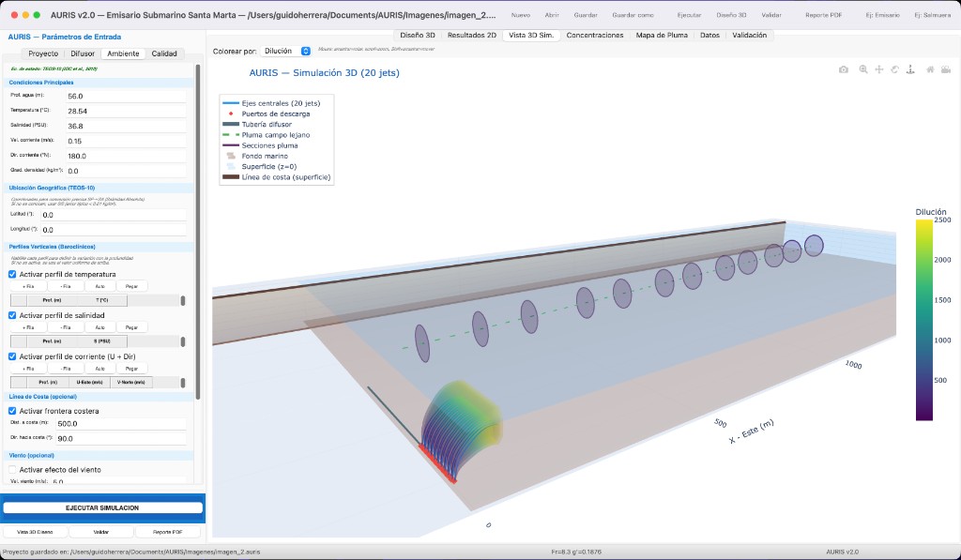Switch to the Proyecto parameters tab
This screenshot has height=560, width=961.
[x=43, y=53]
